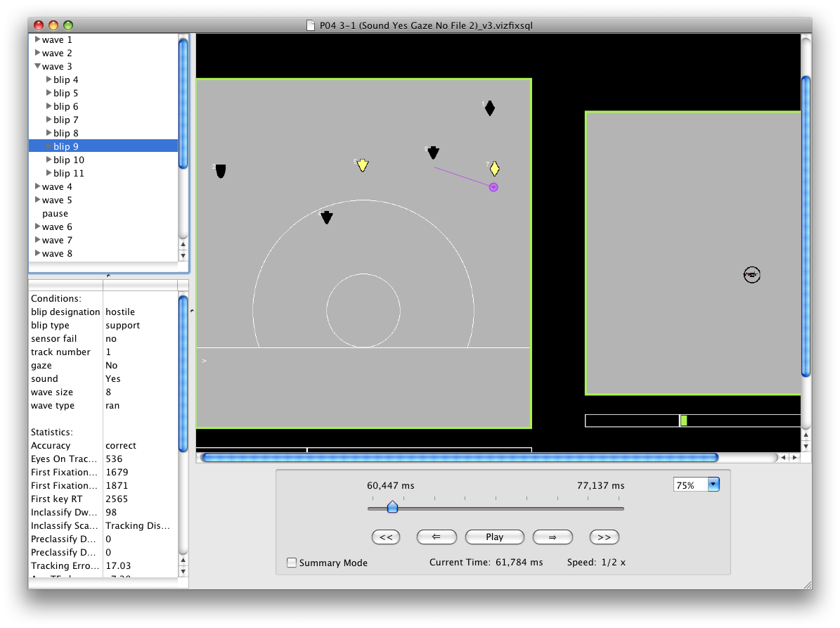This screenshot has width=840, height=628.
Task: Click the timeline slider thumb
Action: (392, 506)
